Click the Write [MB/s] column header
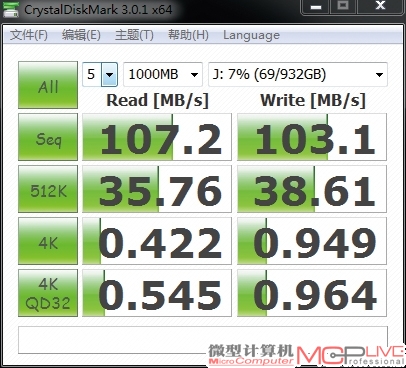406x368 pixels. coord(313,100)
